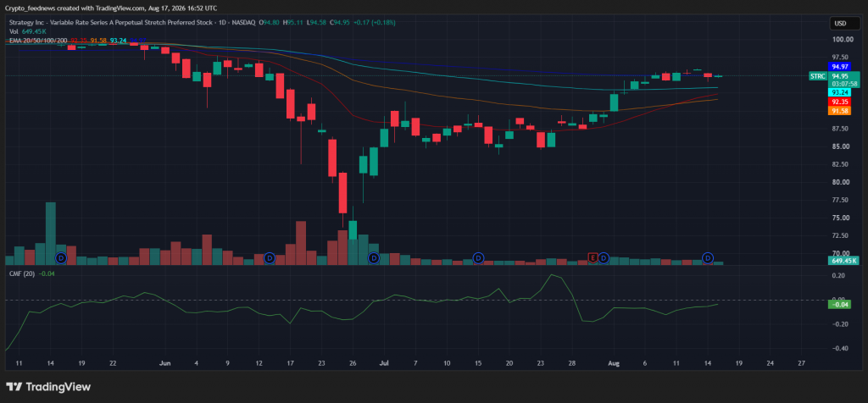Click the dividend D marker in mid-May
868x403 pixels.
pyautogui.click(x=61, y=257)
